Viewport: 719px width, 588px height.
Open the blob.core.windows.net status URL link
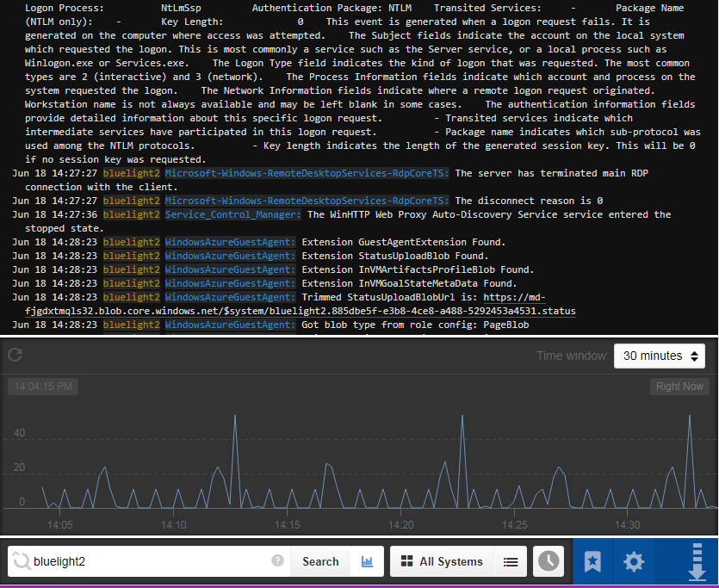click(301, 311)
